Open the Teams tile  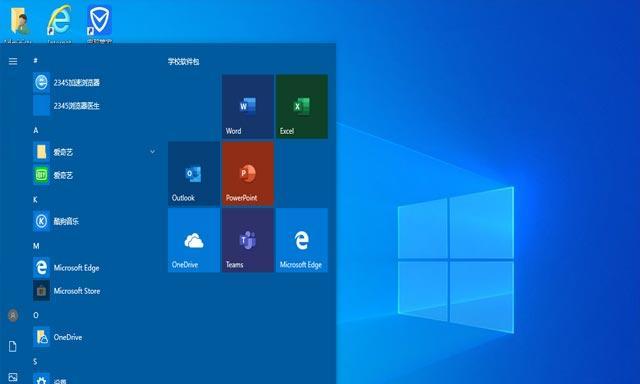248,240
